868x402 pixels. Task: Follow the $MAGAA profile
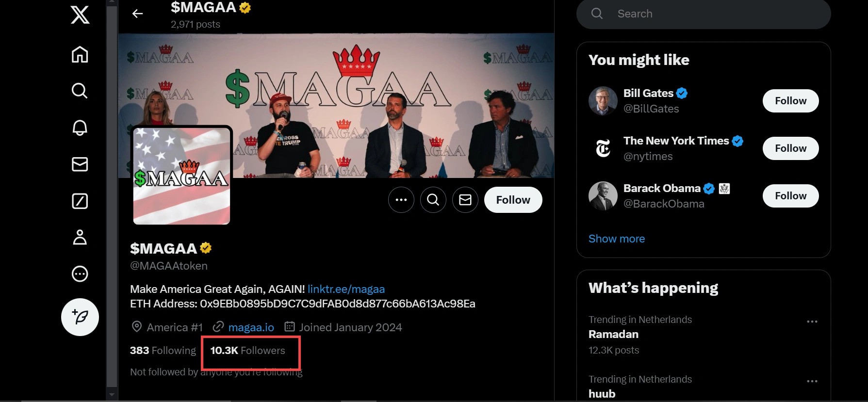tap(513, 200)
